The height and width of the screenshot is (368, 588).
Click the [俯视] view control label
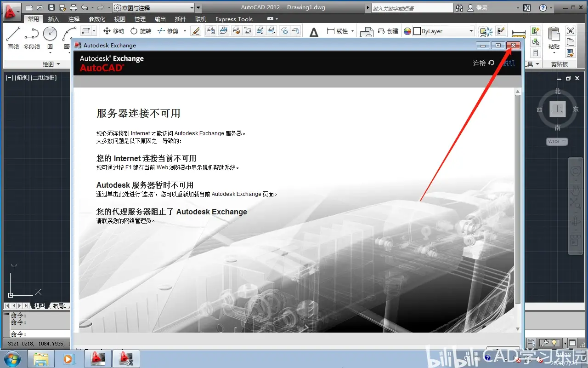click(x=23, y=78)
